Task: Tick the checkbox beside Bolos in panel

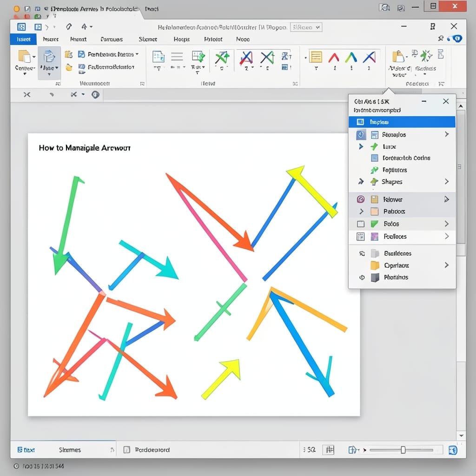Action: tap(361, 224)
